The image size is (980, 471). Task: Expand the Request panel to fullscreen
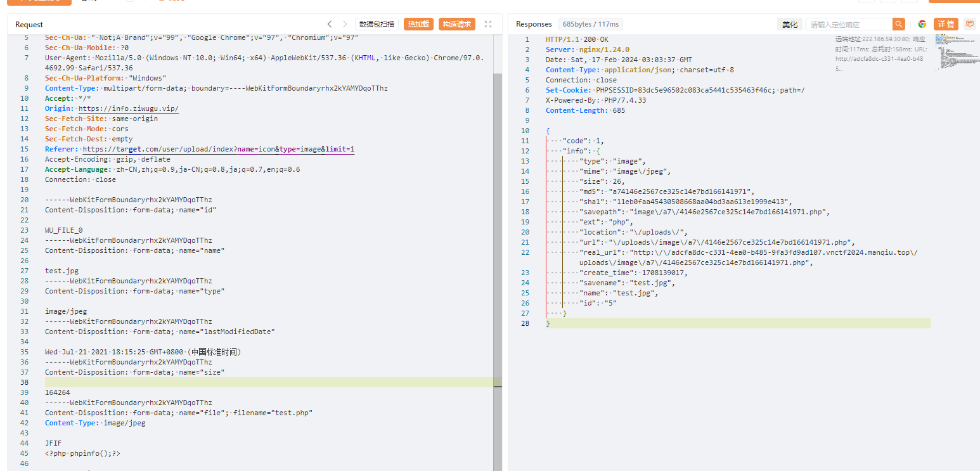pyautogui.click(x=488, y=24)
